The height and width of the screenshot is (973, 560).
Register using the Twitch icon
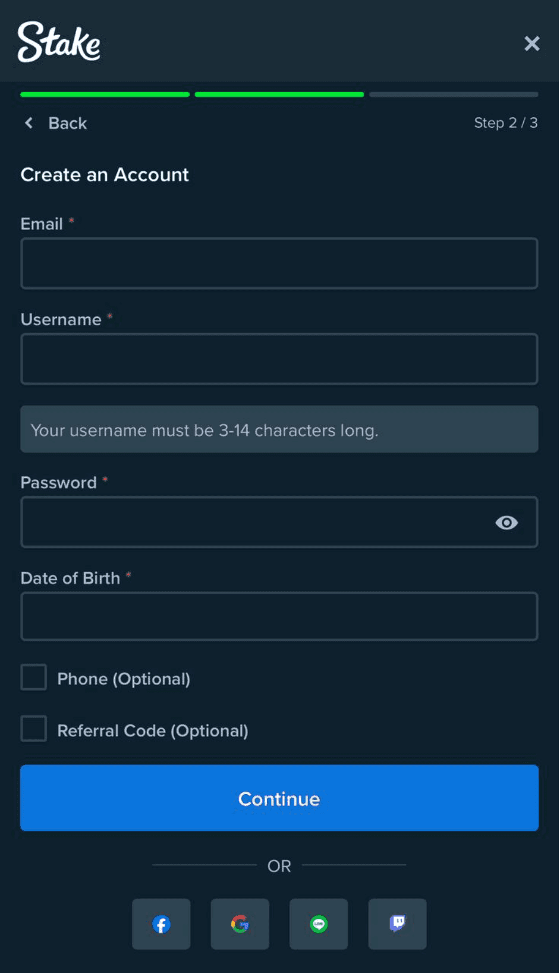pyautogui.click(x=397, y=924)
